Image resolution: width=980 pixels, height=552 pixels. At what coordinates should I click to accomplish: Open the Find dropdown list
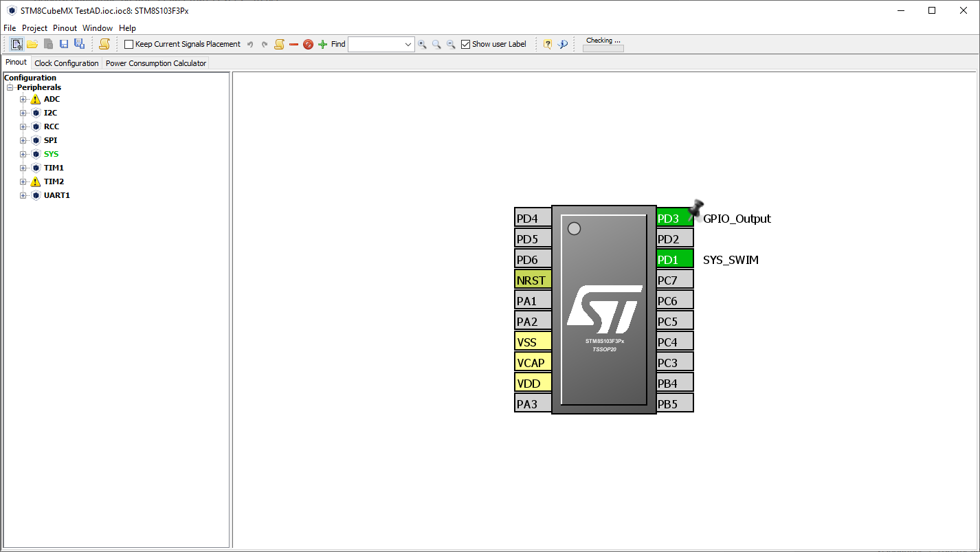(x=408, y=44)
